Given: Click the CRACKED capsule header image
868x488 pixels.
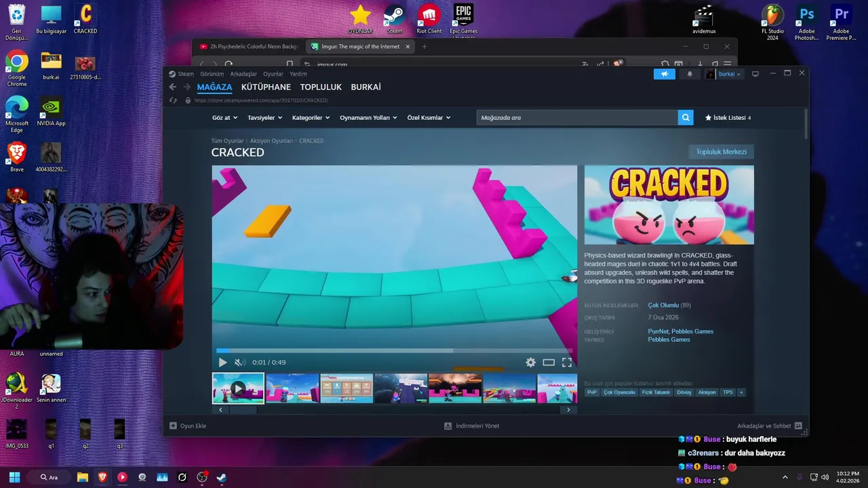Looking at the screenshot, I should [669, 205].
